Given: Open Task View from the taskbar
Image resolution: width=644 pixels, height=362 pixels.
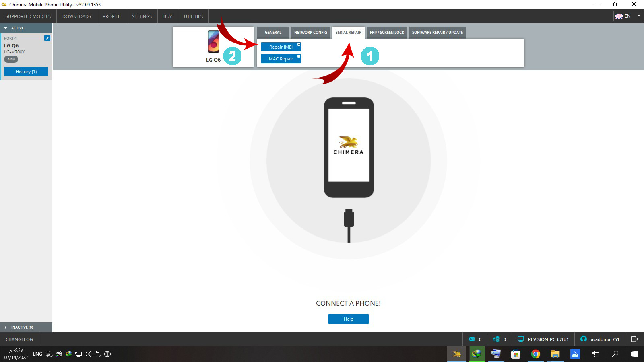Looking at the screenshot, I should [x=596, y=354].
